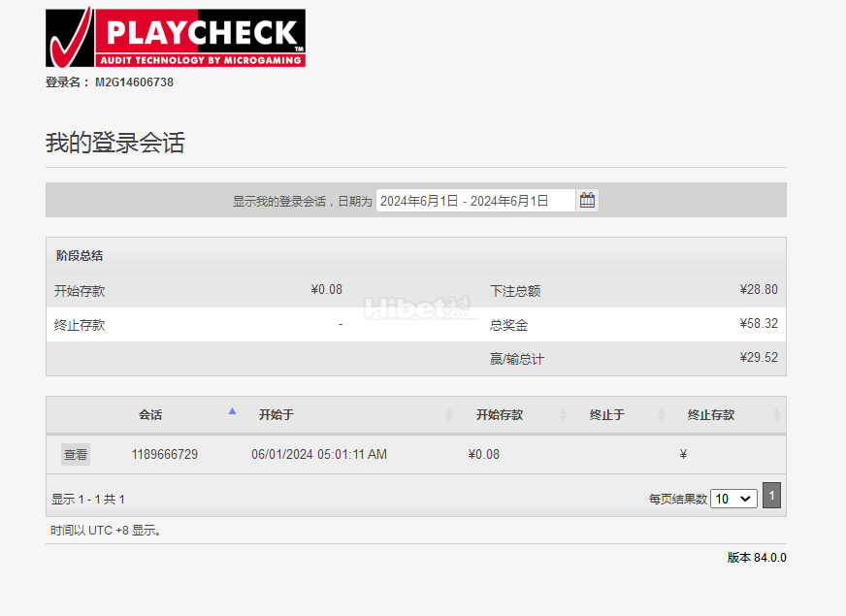Click the 终止于 column header
This screenshot has width=846, height=616.
click(x=607, y=415)
